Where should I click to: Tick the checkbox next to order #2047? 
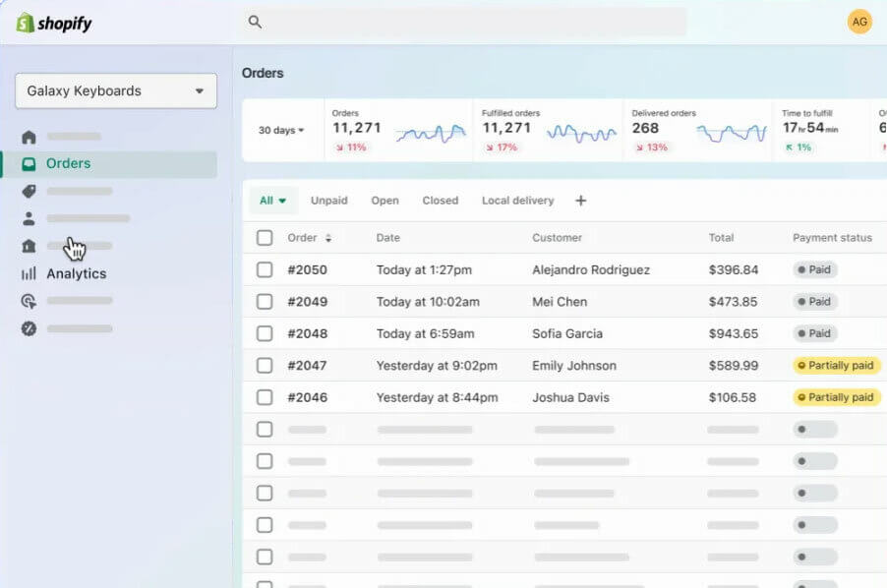tap(264, 365)
